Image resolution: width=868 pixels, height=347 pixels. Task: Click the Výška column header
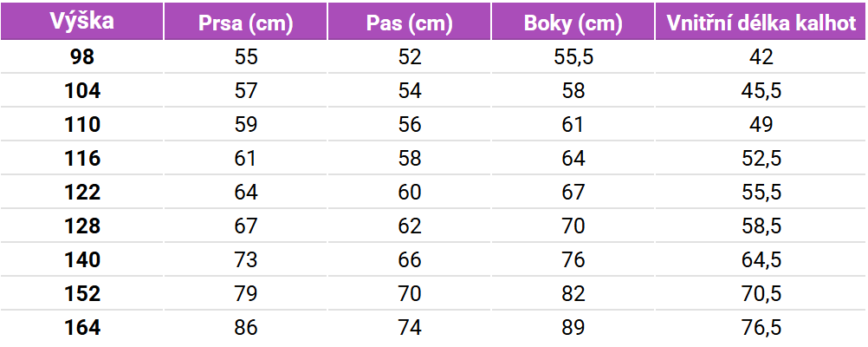[x=82, y=22]
